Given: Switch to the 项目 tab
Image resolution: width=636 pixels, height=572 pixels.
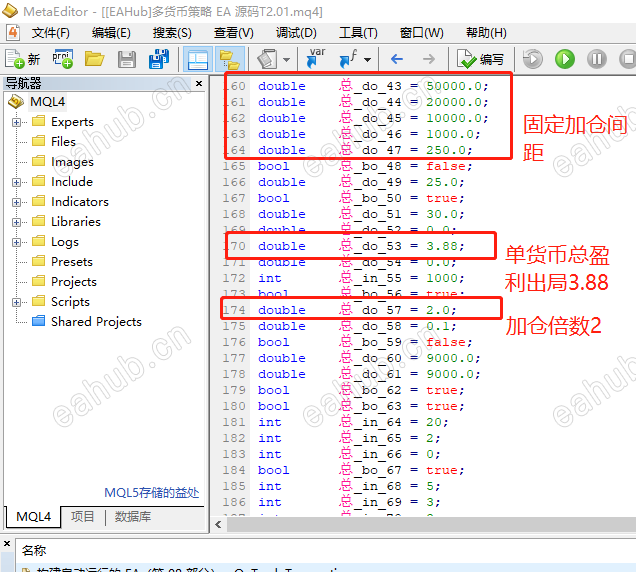Looking at the screenshot, I should (83, 516).
